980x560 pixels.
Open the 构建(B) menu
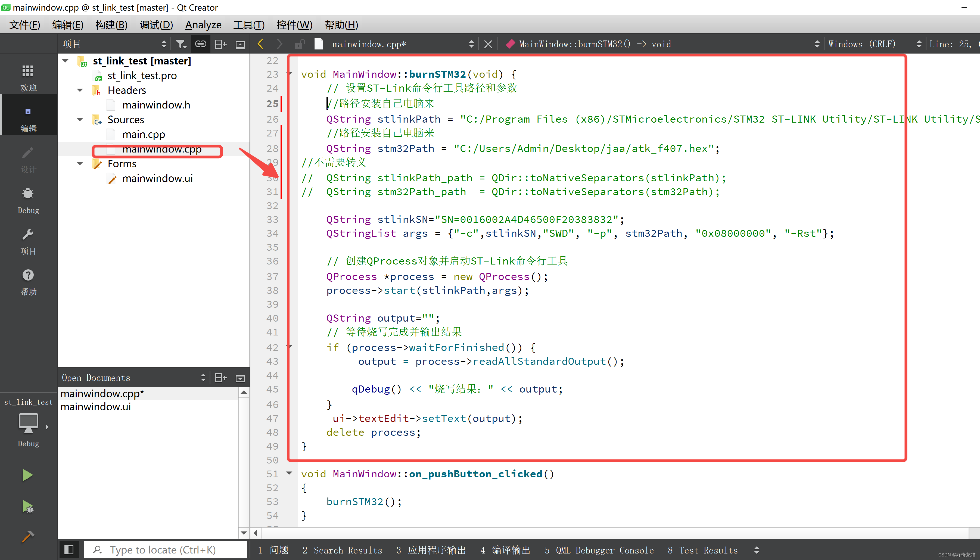pos(111,25)
